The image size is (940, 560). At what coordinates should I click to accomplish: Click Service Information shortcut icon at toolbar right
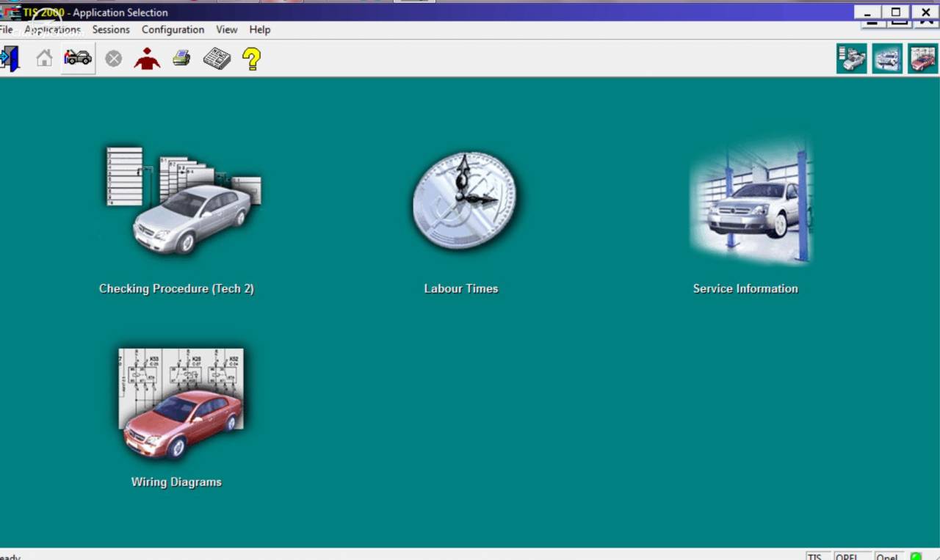click(x=887, y=59)
